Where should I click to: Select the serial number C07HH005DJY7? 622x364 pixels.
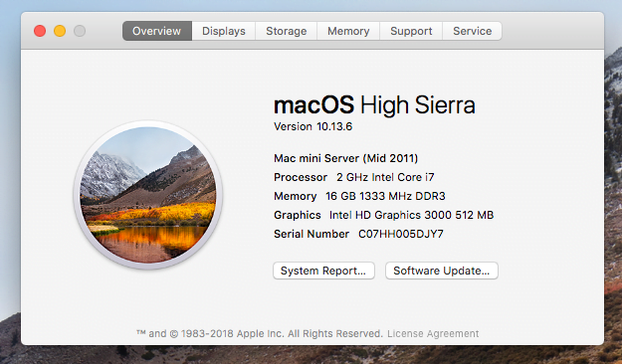tap(401, 234)
